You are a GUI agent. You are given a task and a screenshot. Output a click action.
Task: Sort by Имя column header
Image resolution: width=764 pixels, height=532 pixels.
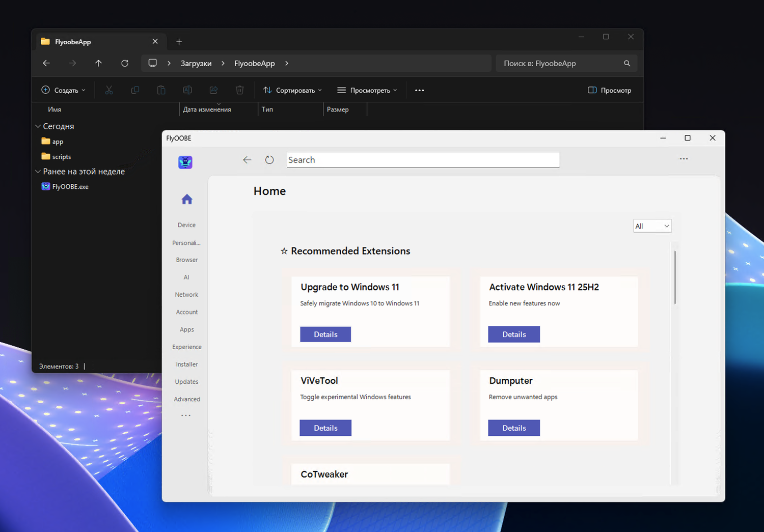pos(54,109)
